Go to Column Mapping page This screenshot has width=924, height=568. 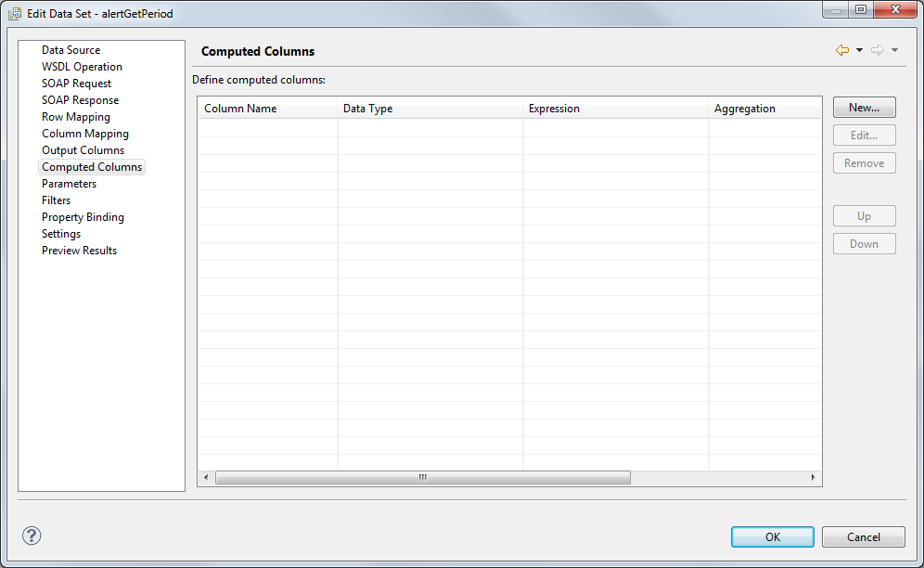coord(84,134)
